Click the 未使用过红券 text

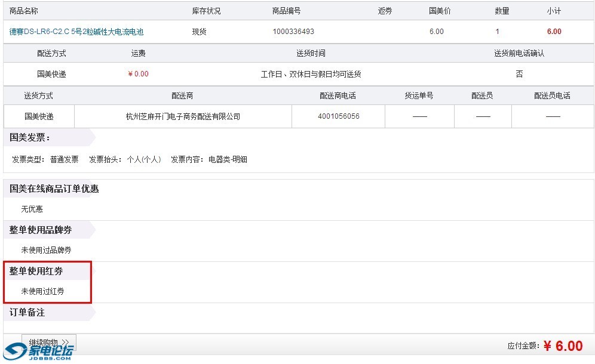point(42,291)
